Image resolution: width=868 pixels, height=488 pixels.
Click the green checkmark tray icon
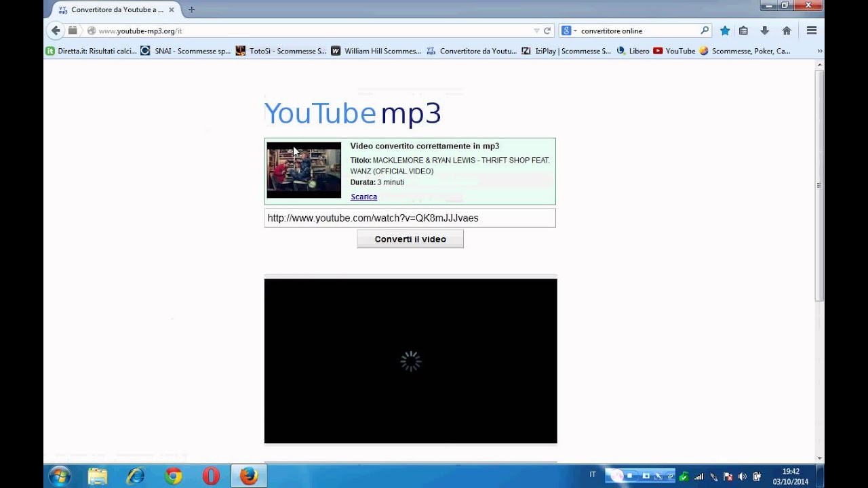pos(684,476)
